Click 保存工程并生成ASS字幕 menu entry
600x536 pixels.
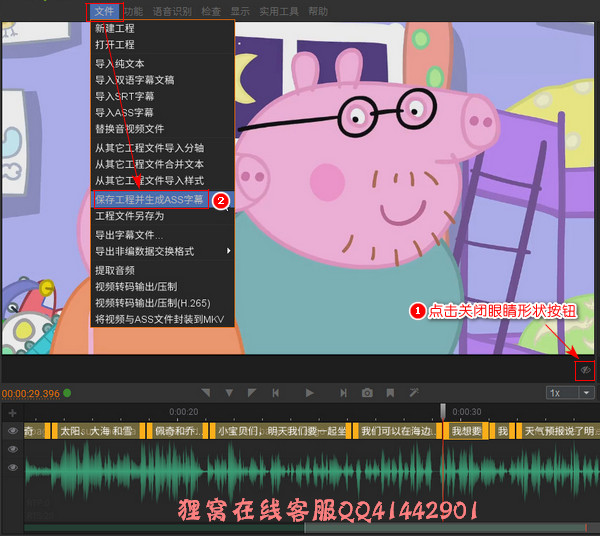(163, 199)
